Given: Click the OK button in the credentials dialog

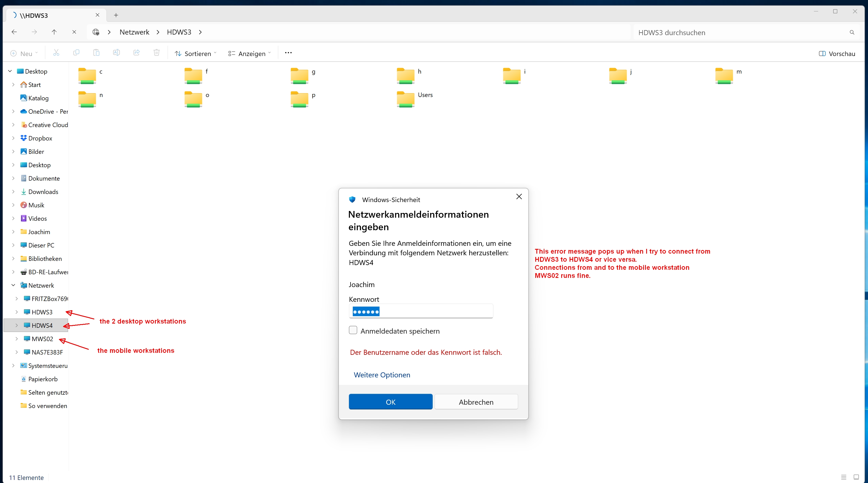Looking at the screenshot, I should (390, 402).
